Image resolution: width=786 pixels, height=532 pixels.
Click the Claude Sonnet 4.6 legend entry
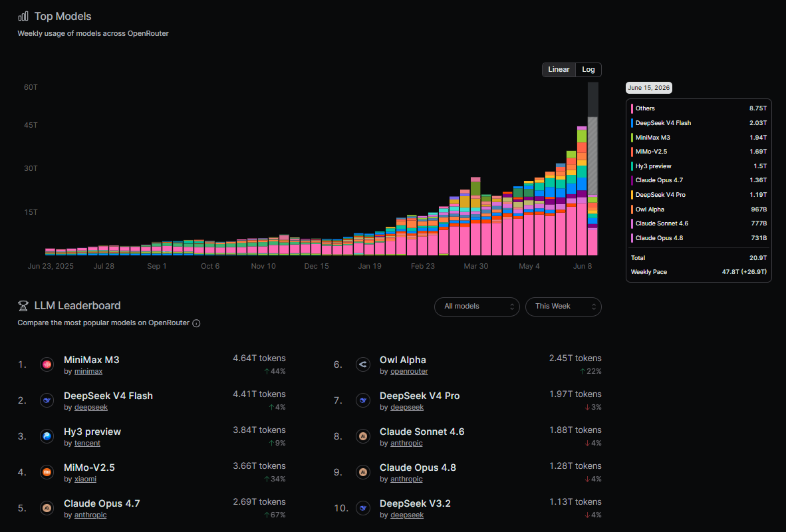pyautogui.click(x=699, y=223)
